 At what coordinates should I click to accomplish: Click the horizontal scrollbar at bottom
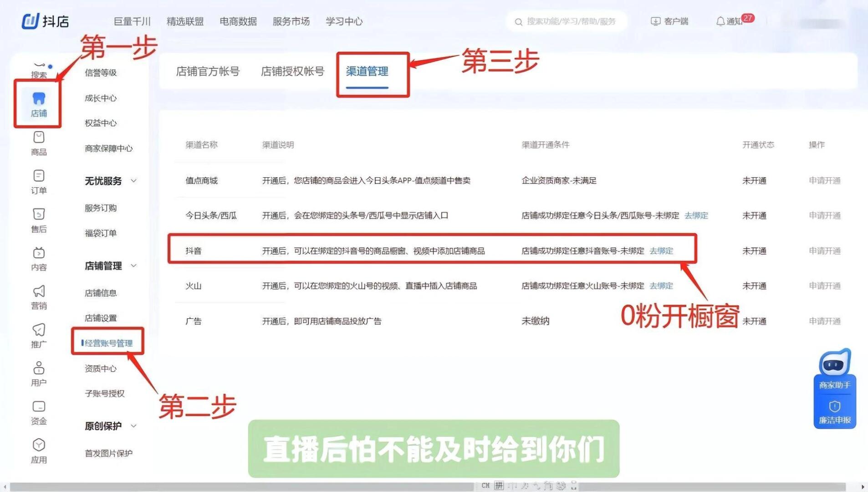428,487
